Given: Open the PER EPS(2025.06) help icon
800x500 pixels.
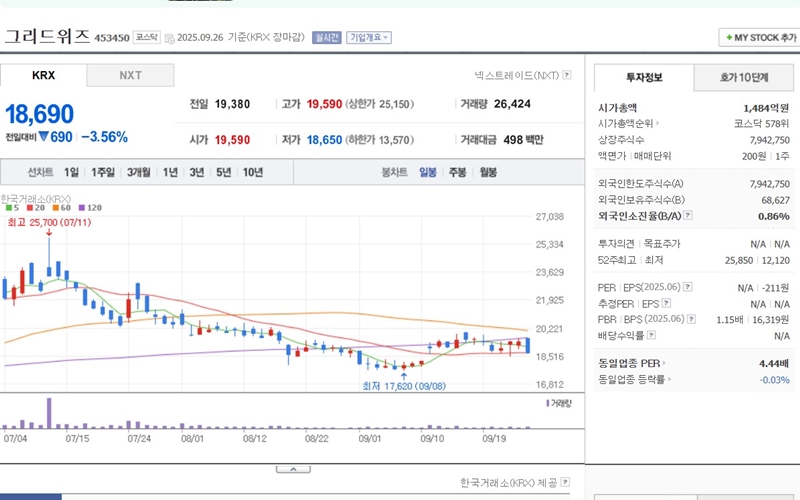Looking at the screenshot, I should [688, 287].
